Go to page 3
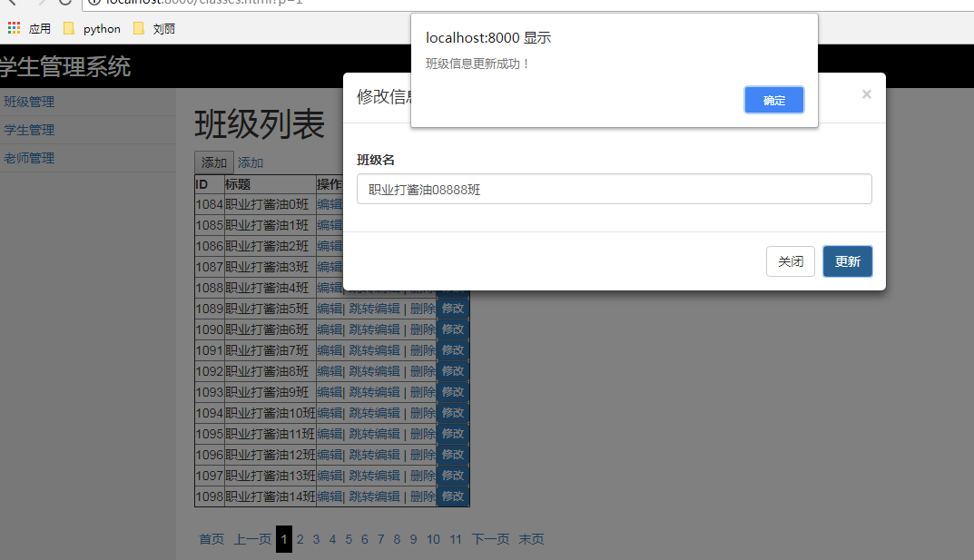 (x=316, y=539)
